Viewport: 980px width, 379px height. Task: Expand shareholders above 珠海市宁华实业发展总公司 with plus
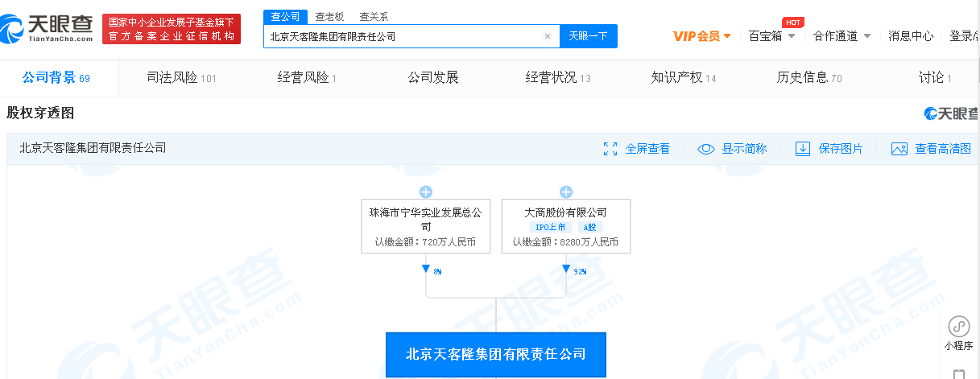(426, 192)
